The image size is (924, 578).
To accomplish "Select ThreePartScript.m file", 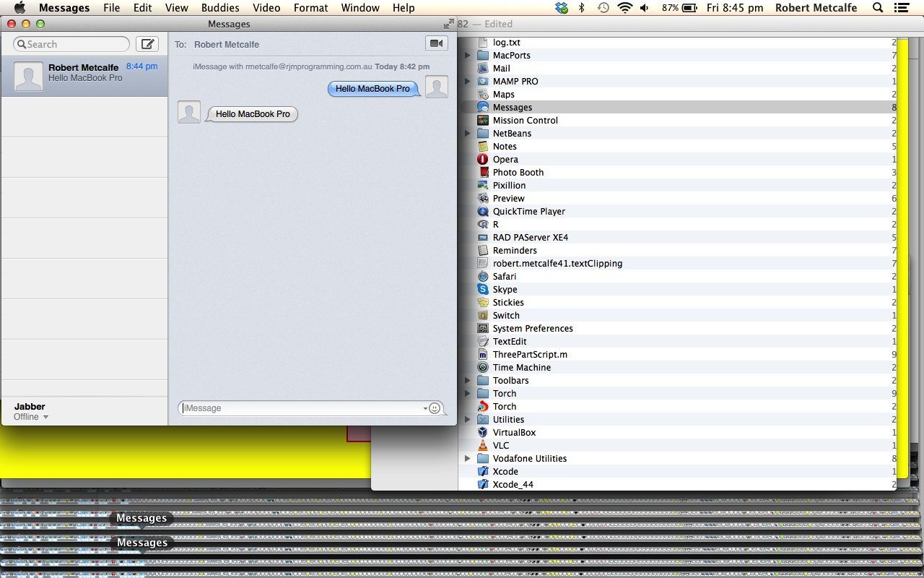I will [530, 354].
